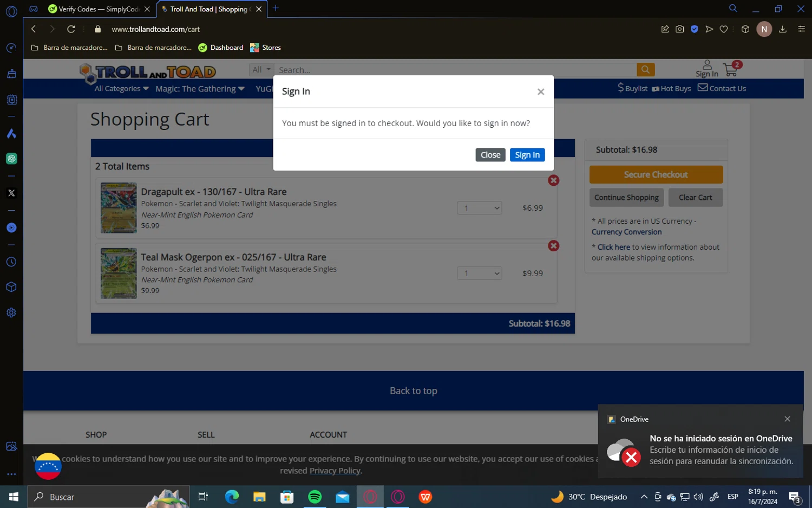The image size is (812, 508).
Task: Open quantity dropdown for Dragapult ex
Action: (480, 208)
